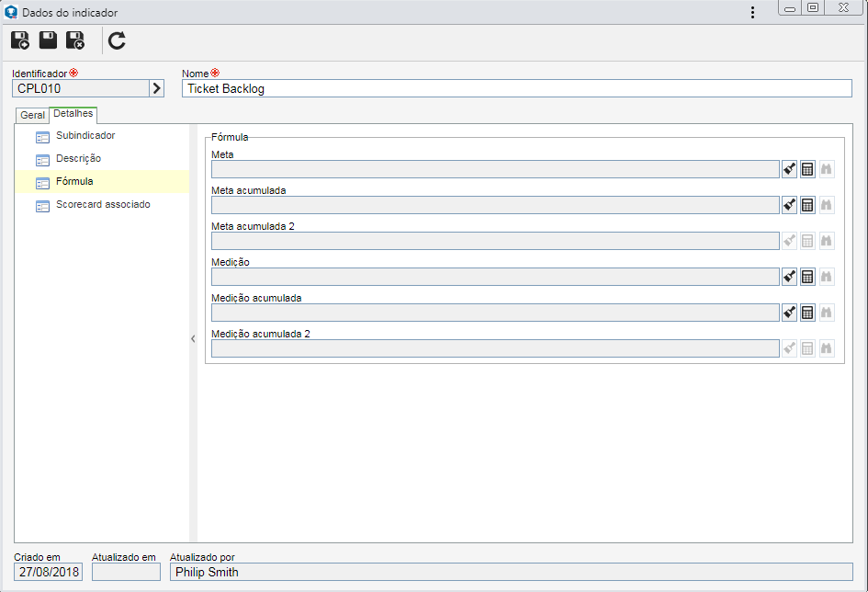
Task: Click the Medição acumulada 2 field
Action: (x=495, y=348)
